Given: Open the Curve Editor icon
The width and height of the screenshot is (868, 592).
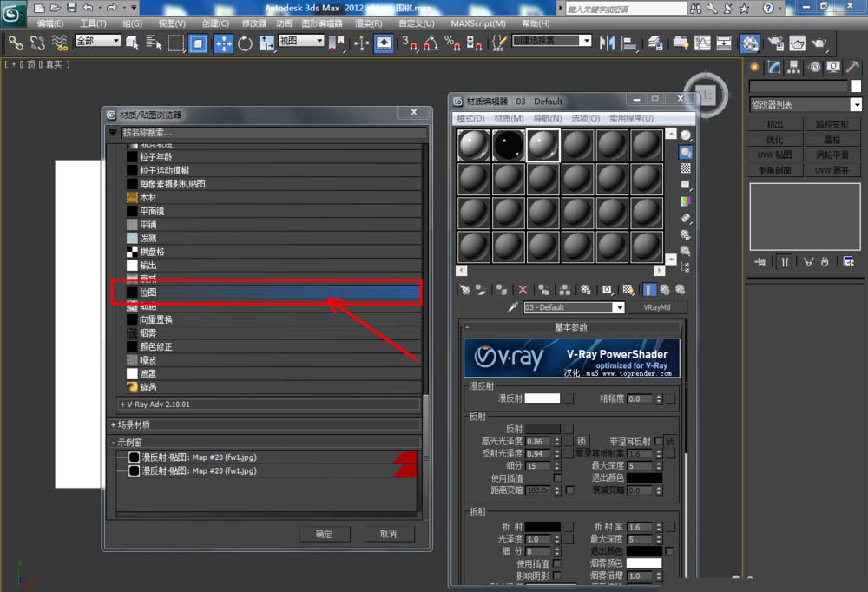Looking at the screenshot, I should coord(702,43).
